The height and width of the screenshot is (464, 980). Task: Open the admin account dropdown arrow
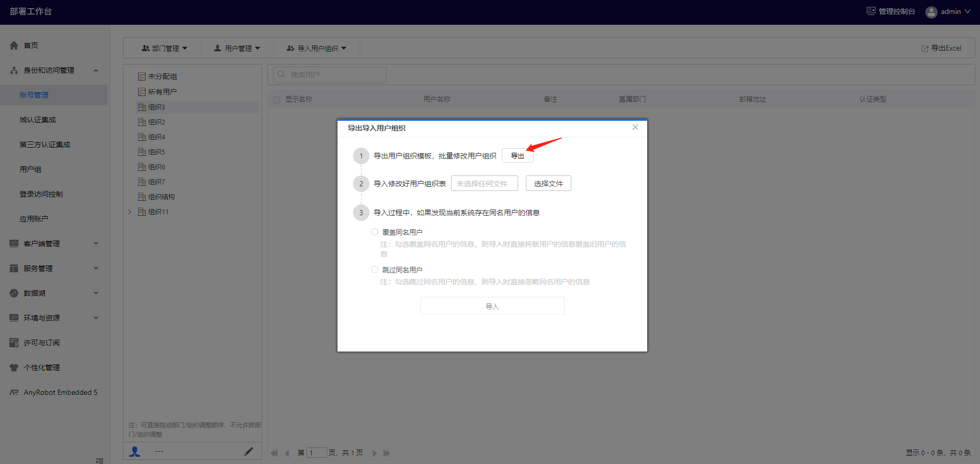[x=968, y=11]
